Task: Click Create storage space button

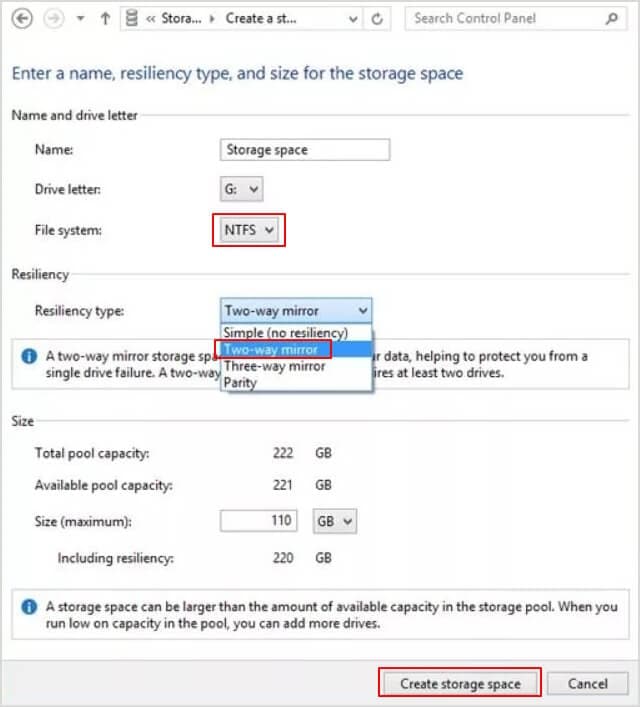Action: coord(460,684)
